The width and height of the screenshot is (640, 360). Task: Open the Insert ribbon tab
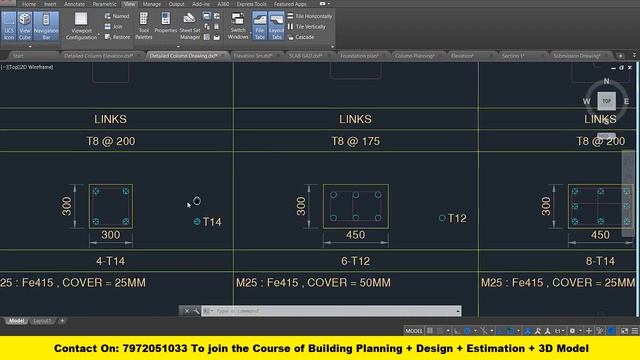pos(50,4)
